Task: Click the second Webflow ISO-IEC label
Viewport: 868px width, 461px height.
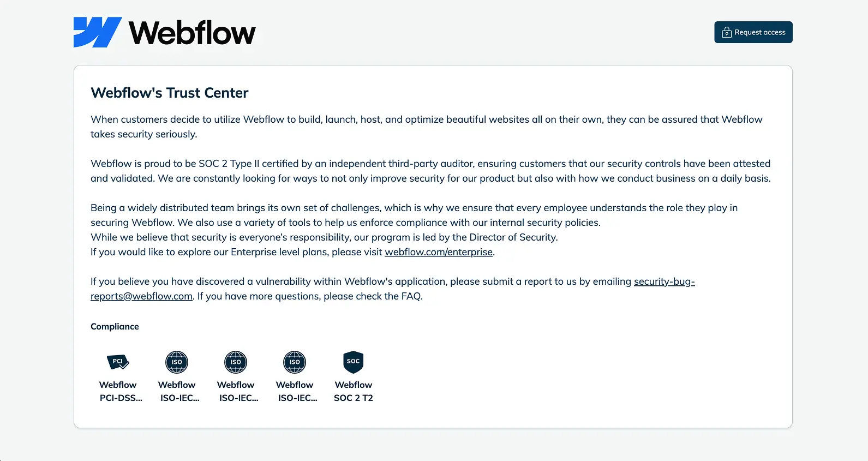Action: pyautogui.click(x=238, y=391)
